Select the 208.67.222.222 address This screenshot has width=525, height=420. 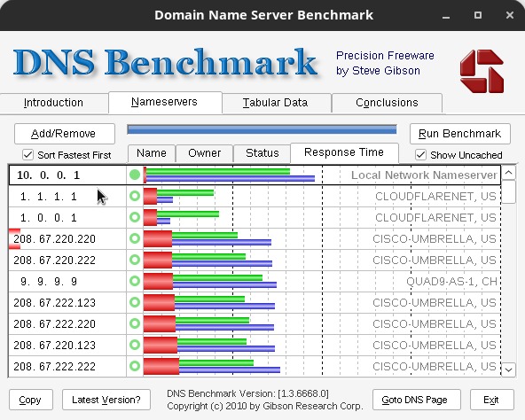tap(55, 367)
